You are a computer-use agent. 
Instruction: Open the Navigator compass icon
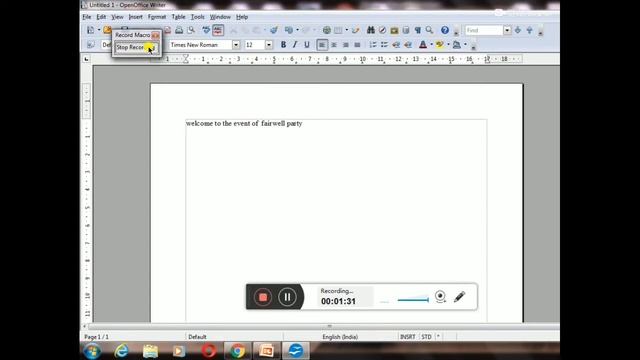(x=382, y=30)
